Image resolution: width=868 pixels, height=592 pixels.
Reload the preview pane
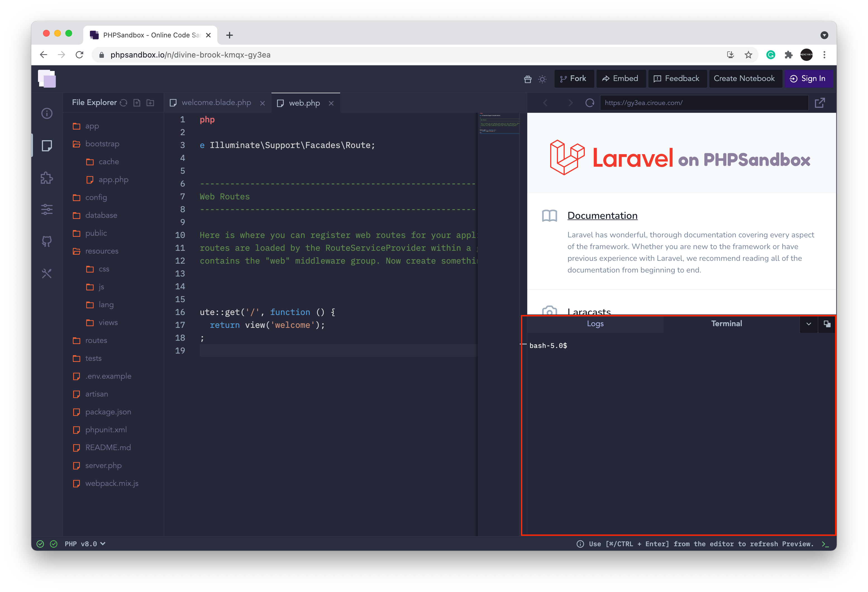click(x=589, y=103)
